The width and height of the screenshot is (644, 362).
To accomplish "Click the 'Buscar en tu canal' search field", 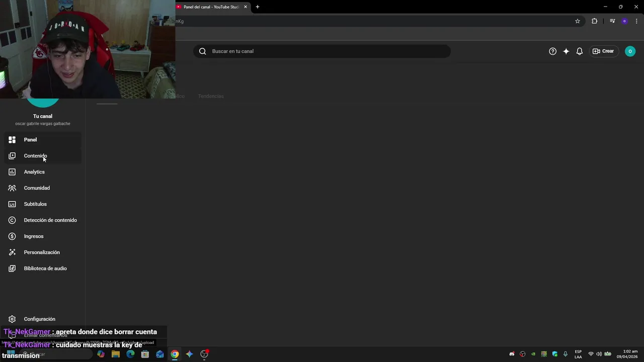I will pyautogui.click(x=322, y=51).
